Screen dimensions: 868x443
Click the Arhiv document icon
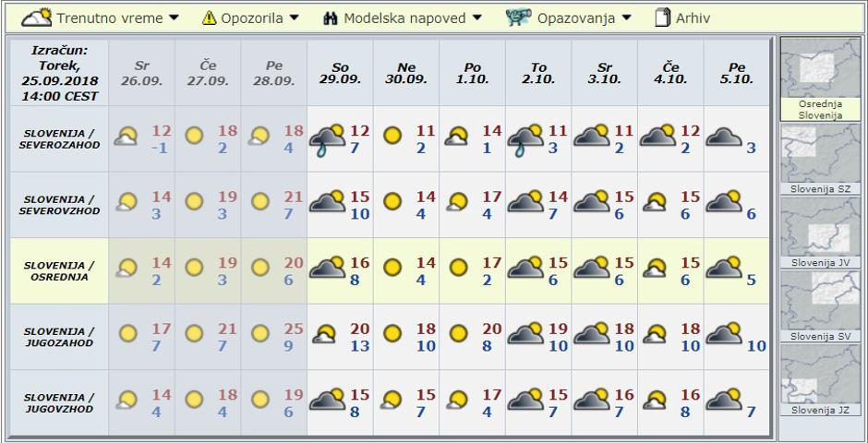tap(662, 17)
